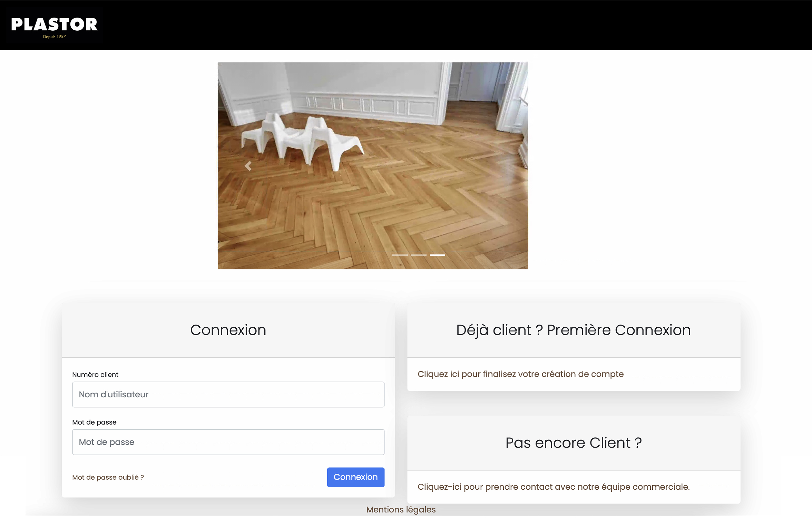Click the Pas encore Client heading
812x518 pixels.
(573, 443)
